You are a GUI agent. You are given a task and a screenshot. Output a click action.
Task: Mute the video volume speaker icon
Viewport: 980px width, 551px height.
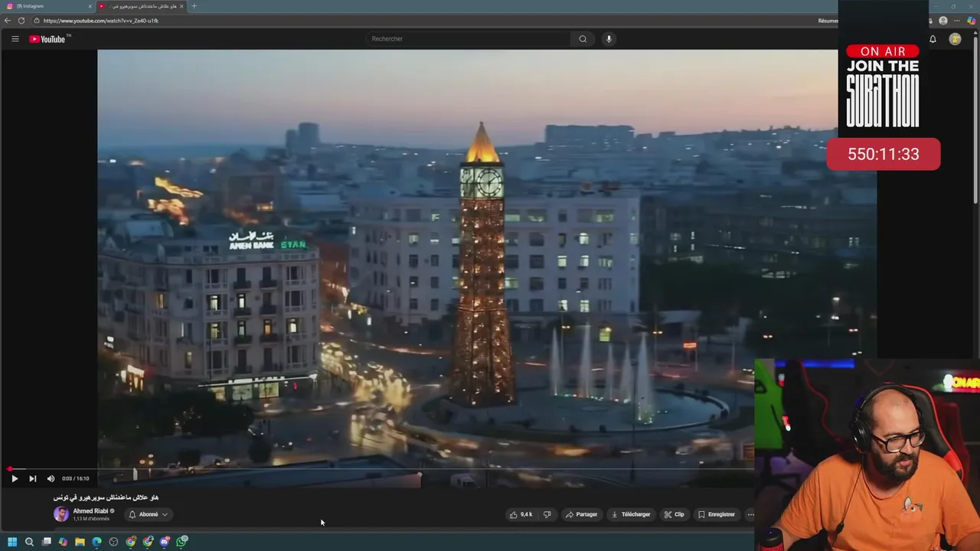coord(51,478)
